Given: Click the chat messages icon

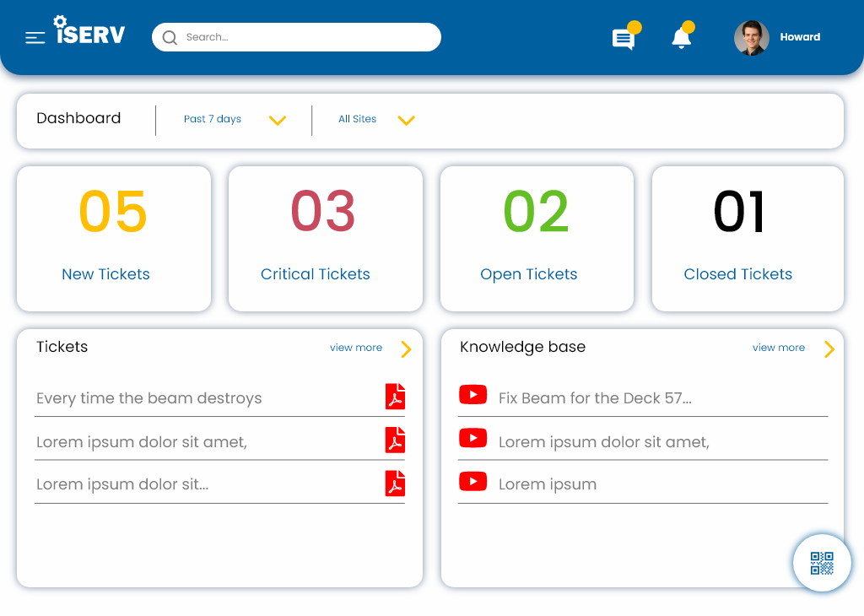Looking at the screenshot, I should pos(624,39).
